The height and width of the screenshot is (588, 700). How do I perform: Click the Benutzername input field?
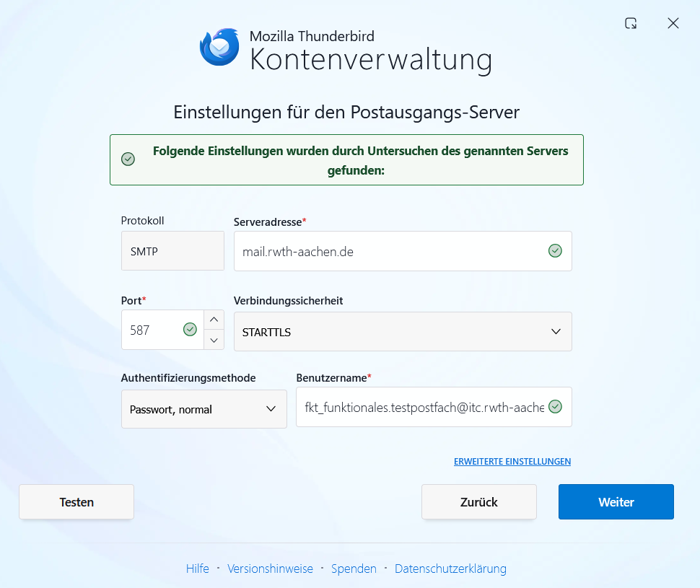[x=434, y=407]
